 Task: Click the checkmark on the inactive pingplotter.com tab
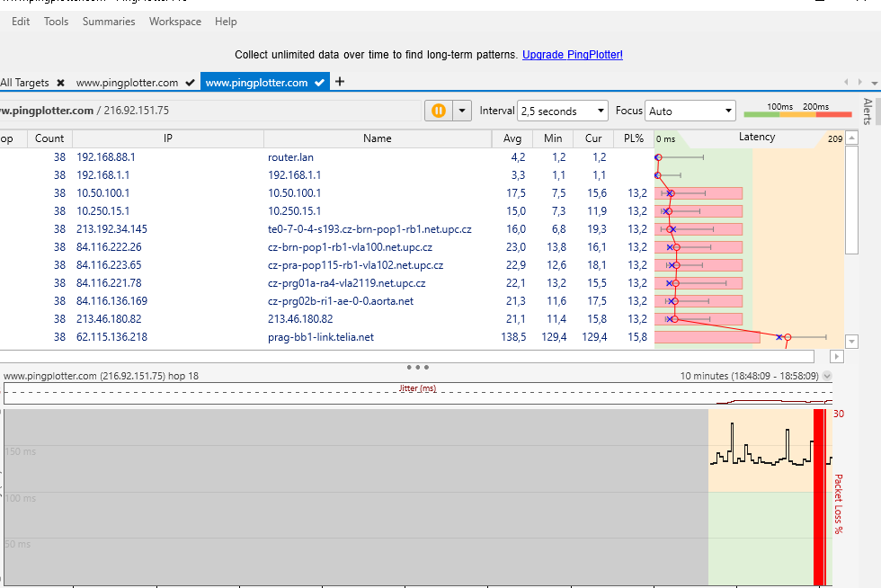190,83
